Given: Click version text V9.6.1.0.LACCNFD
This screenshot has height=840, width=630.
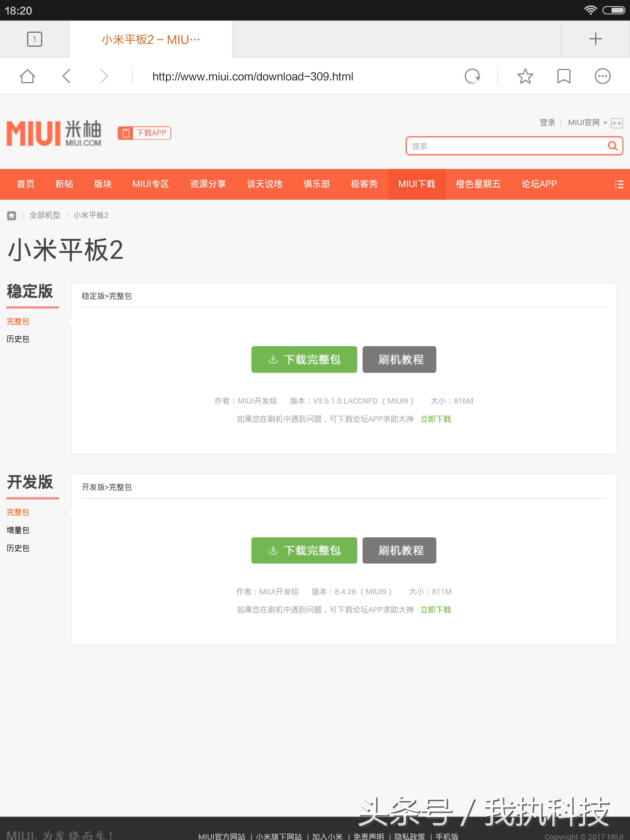Looking at the screenshot, I should coord(345,401).
